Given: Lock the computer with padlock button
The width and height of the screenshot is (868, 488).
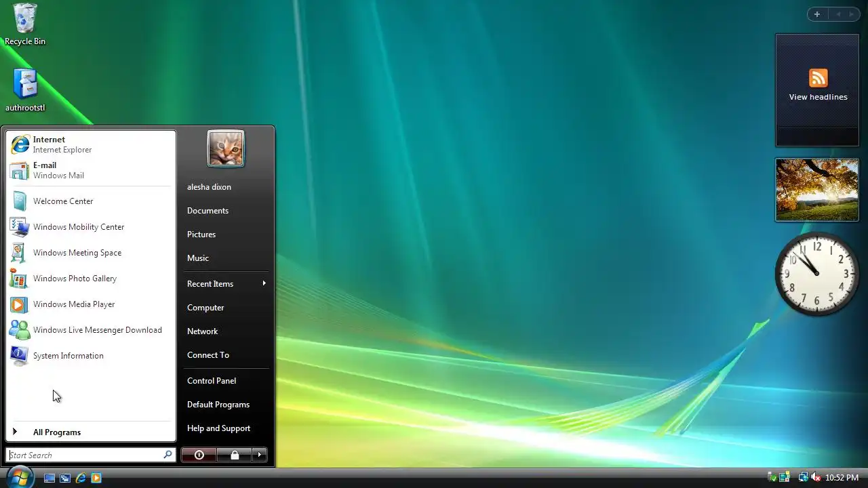Looking at the screenshot, I should [235, 455].
